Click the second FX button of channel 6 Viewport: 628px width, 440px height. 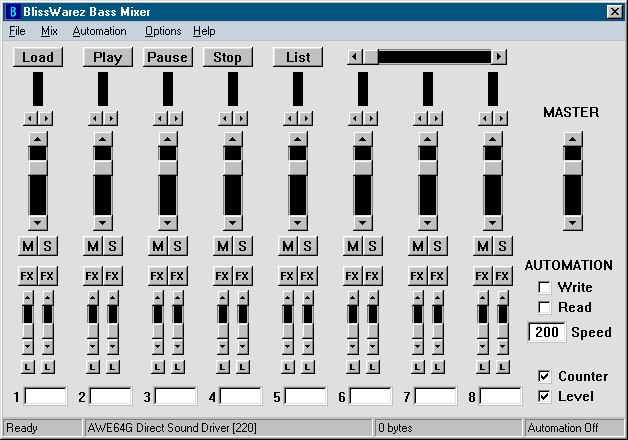coord(372,276)
